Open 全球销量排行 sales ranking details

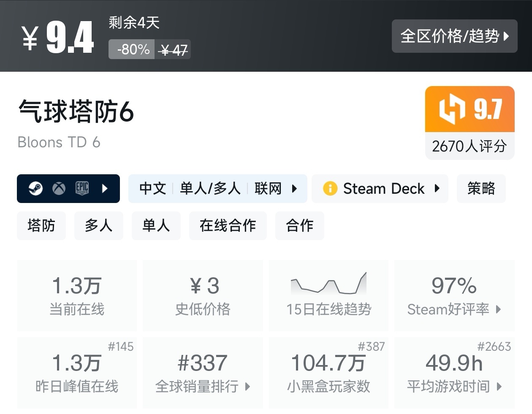click(203, 386)
